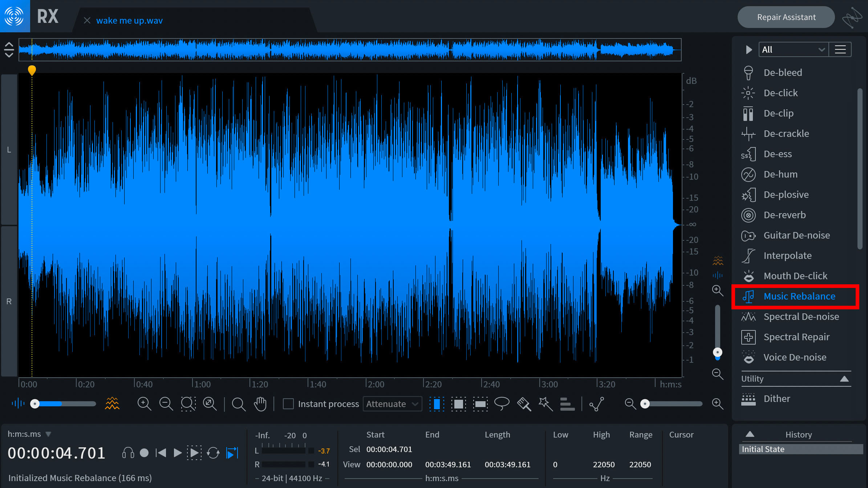
Task: Open the Attenuate mode dropdown
Action: click(392, 404)
